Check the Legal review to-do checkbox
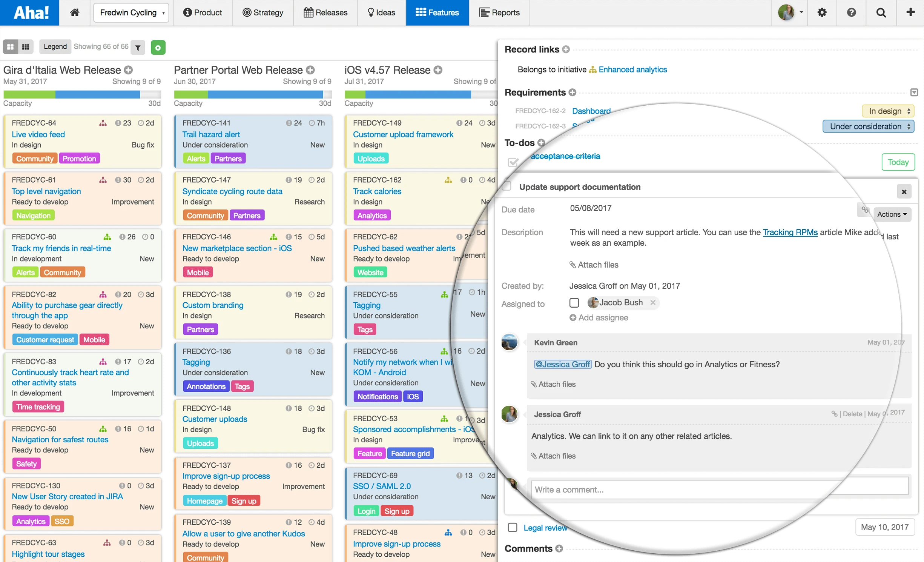 click(x=512, y=527)
